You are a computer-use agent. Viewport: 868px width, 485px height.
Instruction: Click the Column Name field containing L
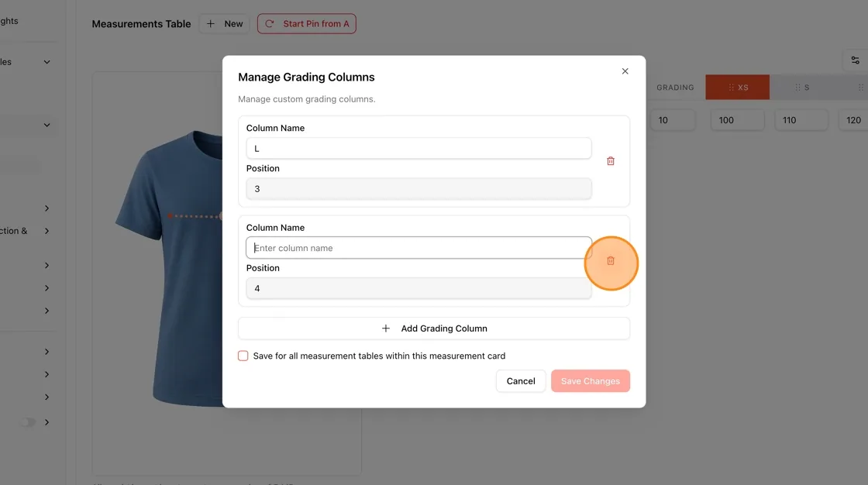point(418,149)
